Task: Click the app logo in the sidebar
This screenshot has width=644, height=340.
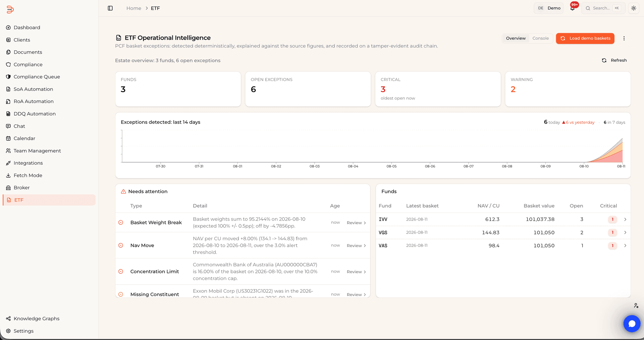Action: click(x=10, y=9)
